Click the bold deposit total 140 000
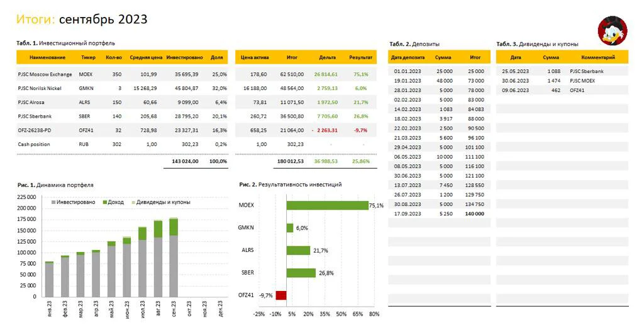Viewport: 644px width, 330px height. pos(474,214)
